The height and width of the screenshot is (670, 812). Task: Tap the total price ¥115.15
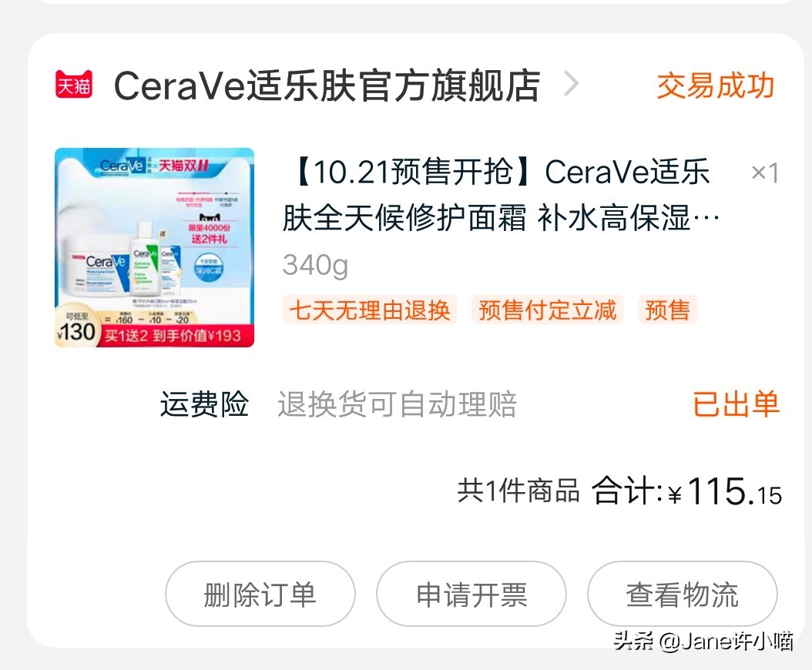(724, 491)
